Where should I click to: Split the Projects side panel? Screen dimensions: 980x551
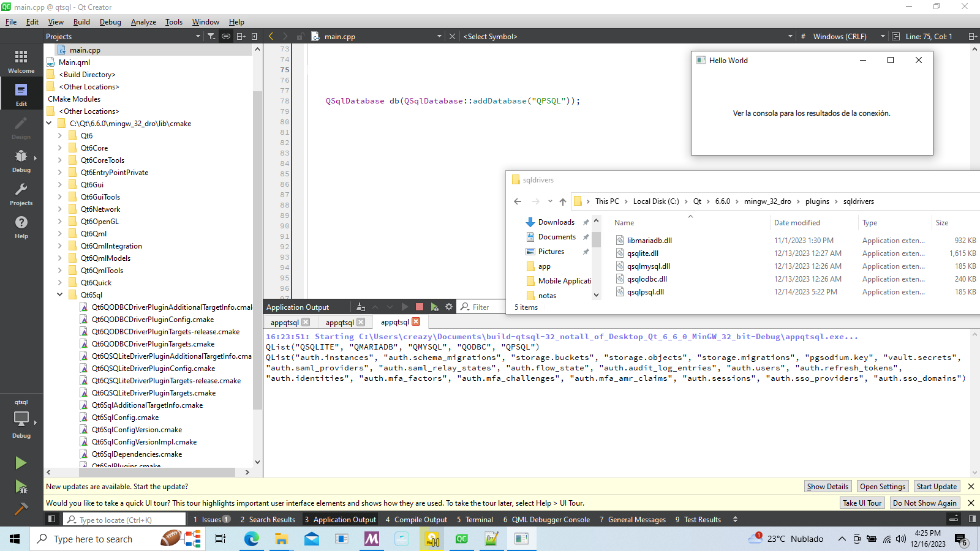pyautogui.click(x=241, y=36)
